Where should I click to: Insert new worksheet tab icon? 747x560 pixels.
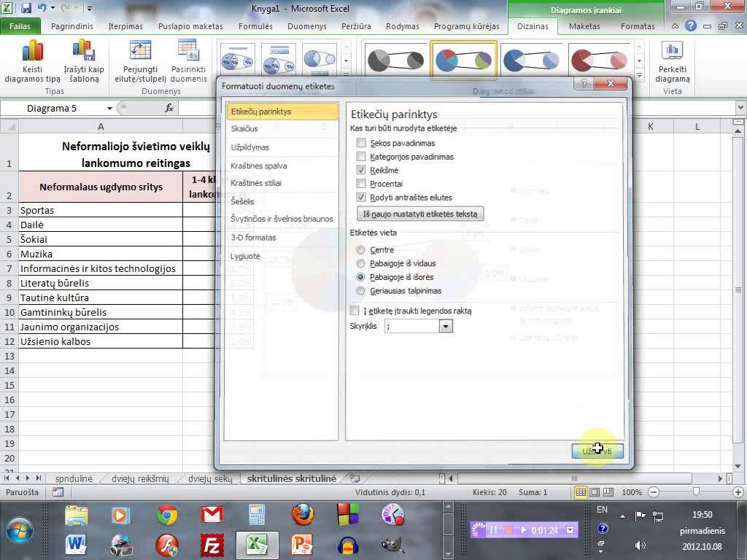click(355, 478)
